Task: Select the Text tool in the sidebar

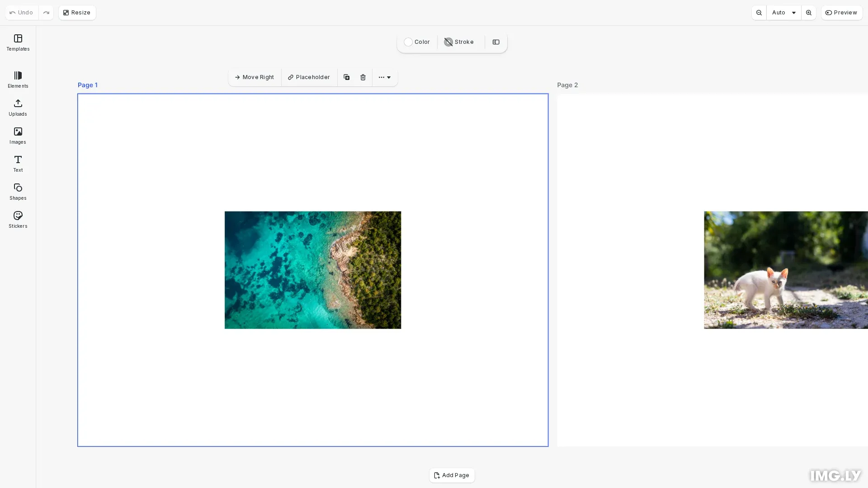Action: 18,164
